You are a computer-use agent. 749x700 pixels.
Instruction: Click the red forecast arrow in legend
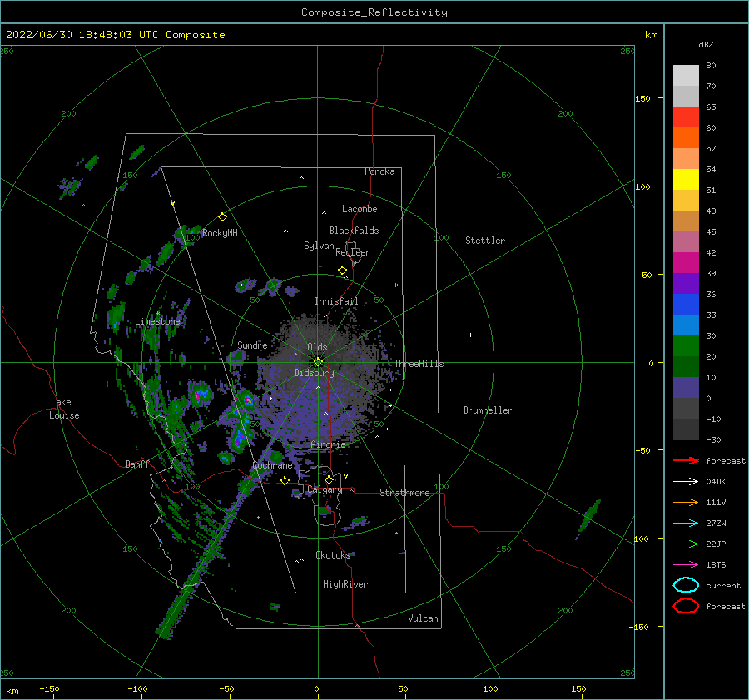[x=686, y=460]
